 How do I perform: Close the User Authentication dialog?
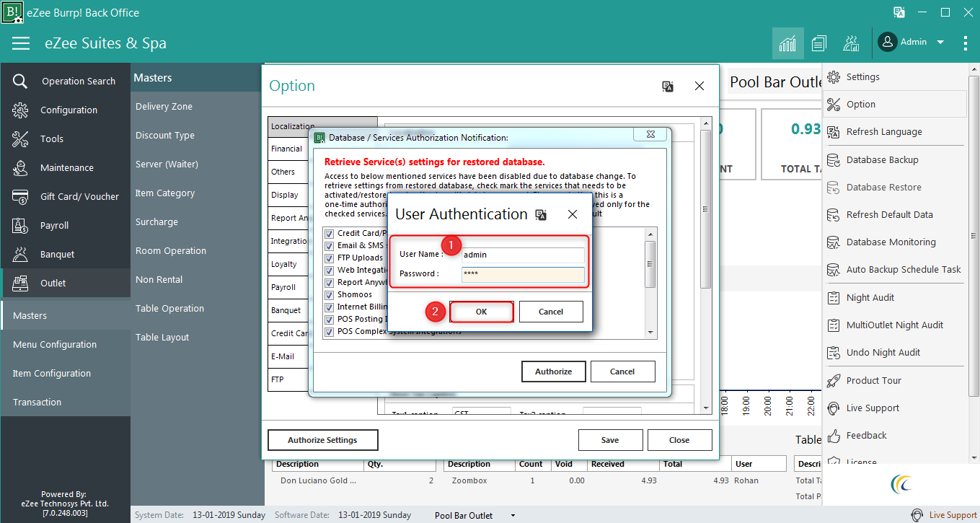(573, 214)
